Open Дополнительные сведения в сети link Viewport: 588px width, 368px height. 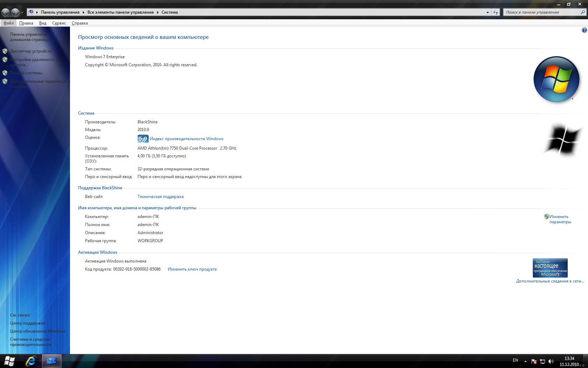(550, 281)
